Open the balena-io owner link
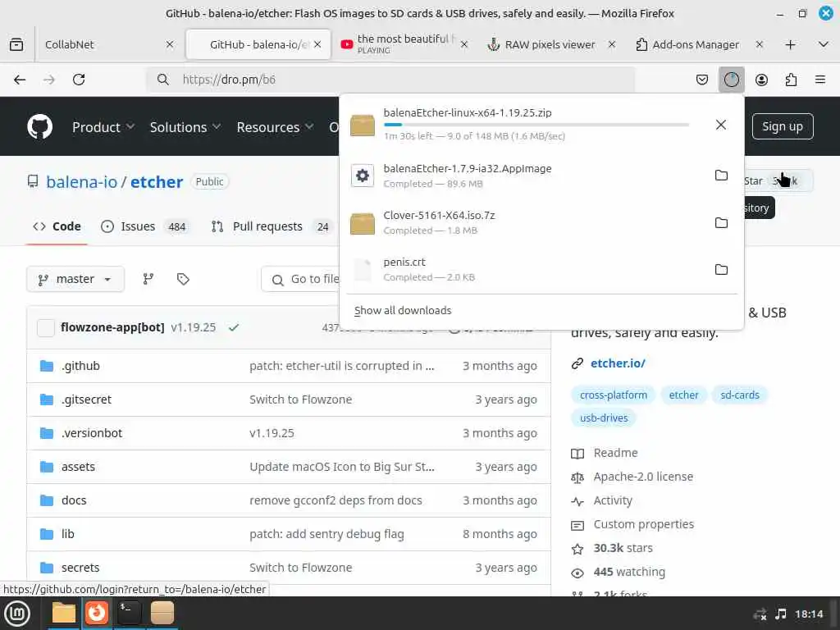Viewport: 840px width, 630px height. pyautogui.click(x=81, y=182)
